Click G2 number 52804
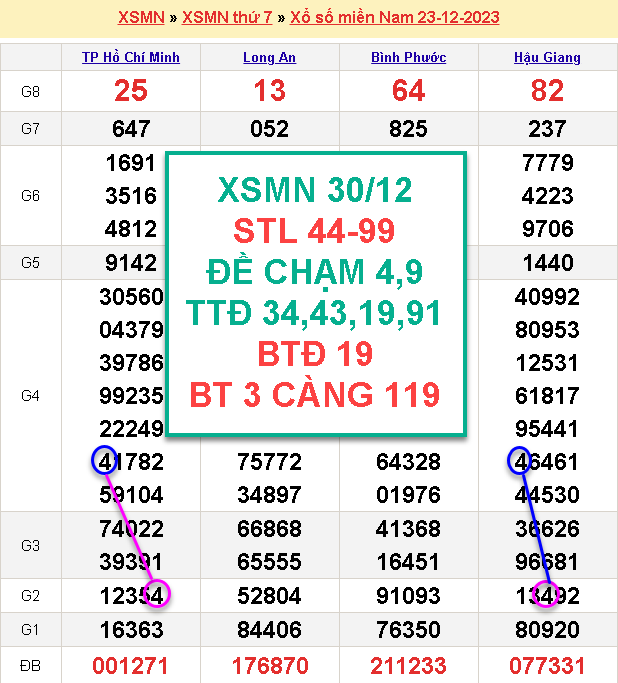The image size is (618, 683). (x=270, y=596)
